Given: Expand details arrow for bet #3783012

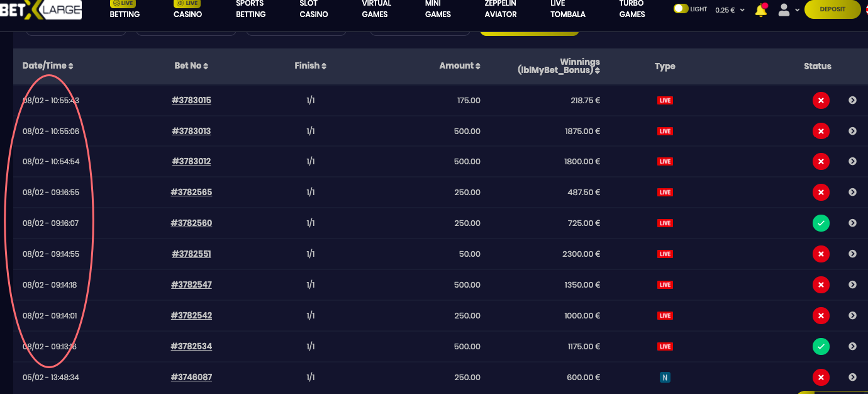Looking at the screenshot, I should 852,162.
